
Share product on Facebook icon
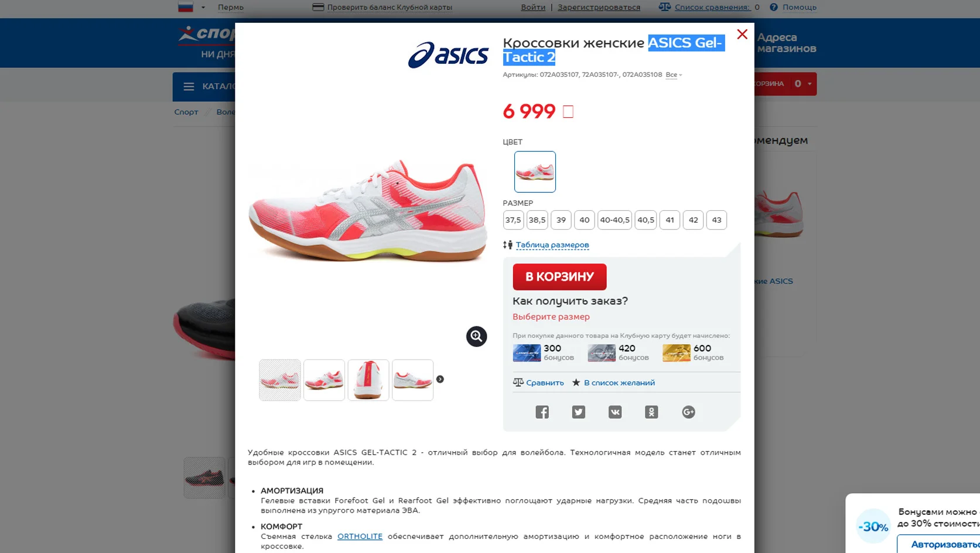point(542,412)
